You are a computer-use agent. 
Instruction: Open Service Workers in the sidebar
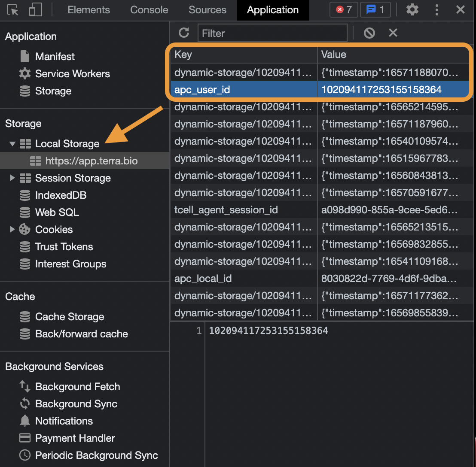(x=72, y=74)
